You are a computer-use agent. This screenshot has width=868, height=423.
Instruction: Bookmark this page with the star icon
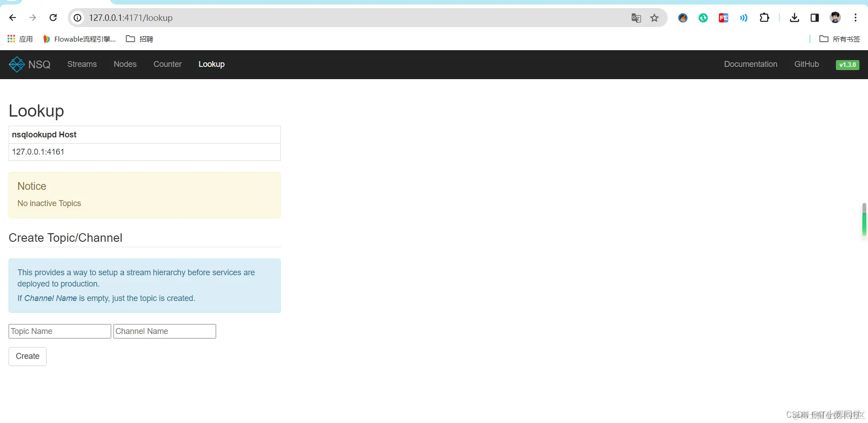pos(654,18)
